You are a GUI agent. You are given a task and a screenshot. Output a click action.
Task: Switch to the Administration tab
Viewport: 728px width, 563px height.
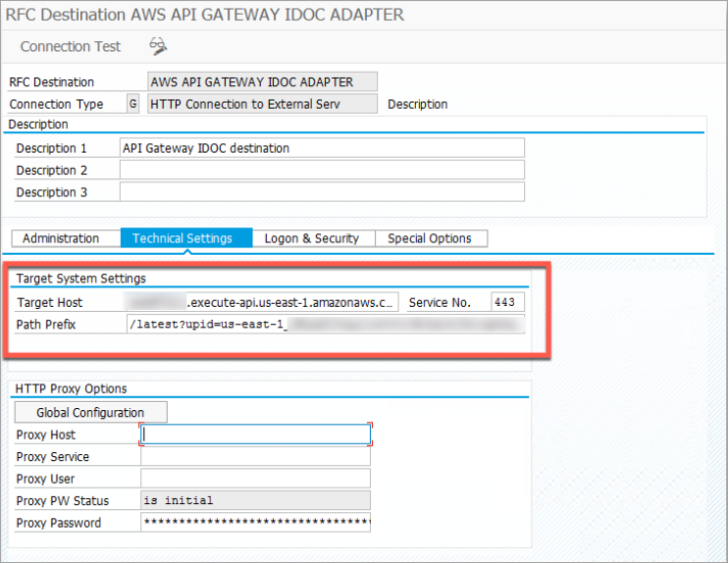[66, 238]
